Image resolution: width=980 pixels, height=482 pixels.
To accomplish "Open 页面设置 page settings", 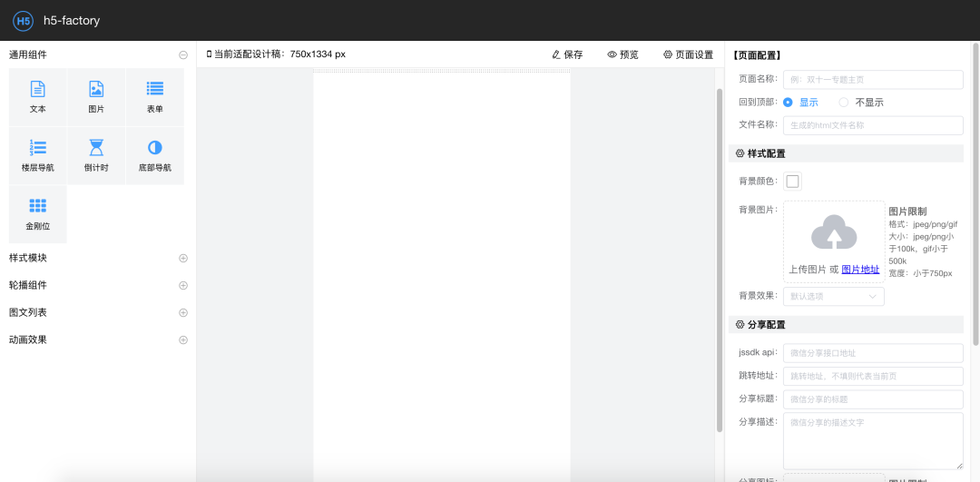I will (x=688, y=54).
